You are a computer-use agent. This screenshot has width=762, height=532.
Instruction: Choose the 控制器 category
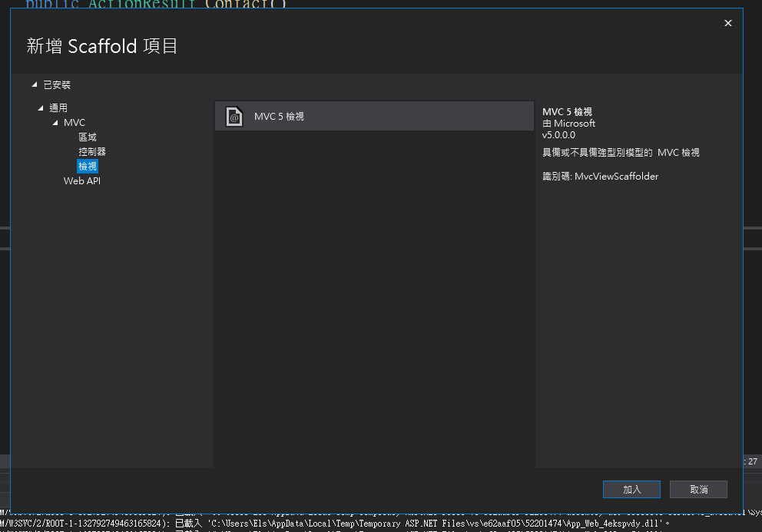[92, 151]
